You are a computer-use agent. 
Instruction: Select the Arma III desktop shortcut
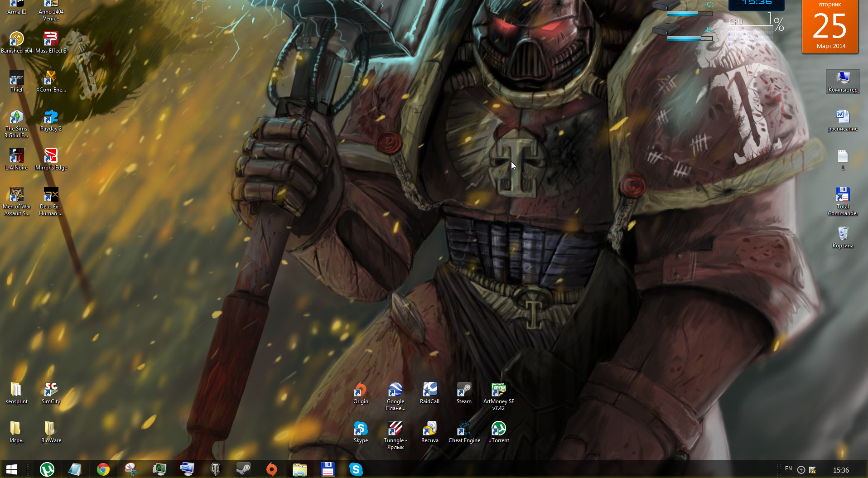point(17,8)
